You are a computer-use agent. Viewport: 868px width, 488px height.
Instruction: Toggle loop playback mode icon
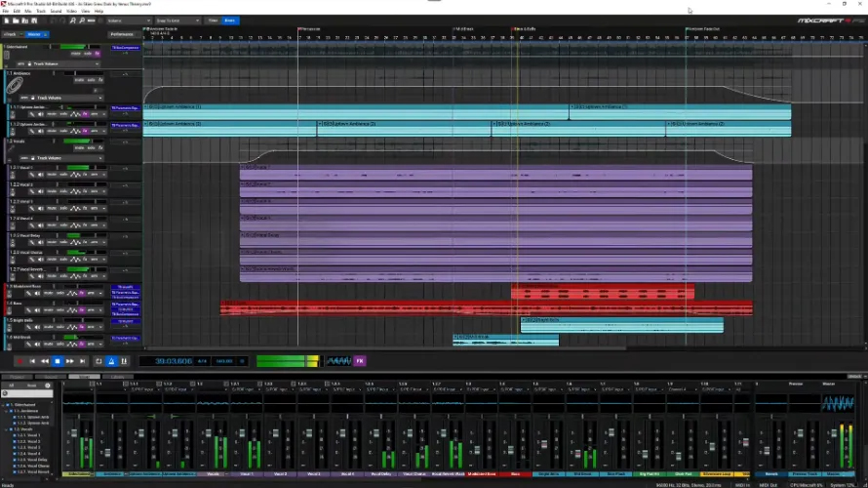coord(98,361)
